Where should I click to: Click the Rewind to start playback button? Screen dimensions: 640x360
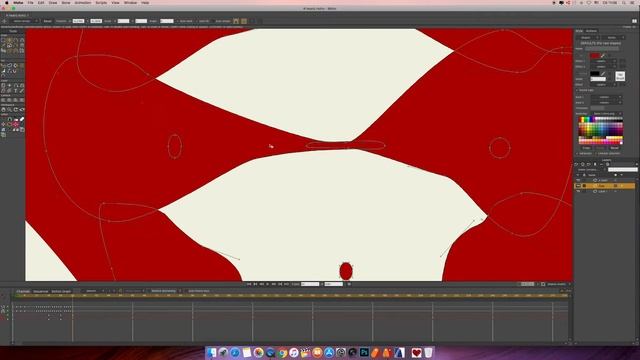point(249,284)
